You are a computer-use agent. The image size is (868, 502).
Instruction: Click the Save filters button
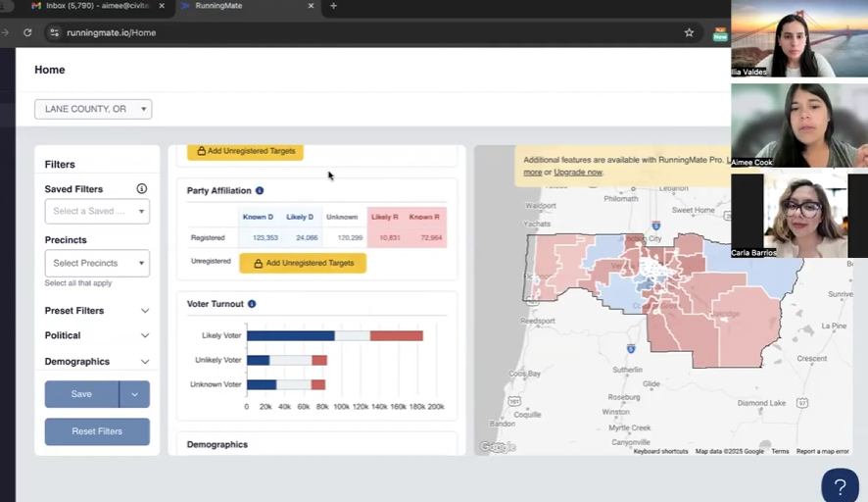(81, 394)
